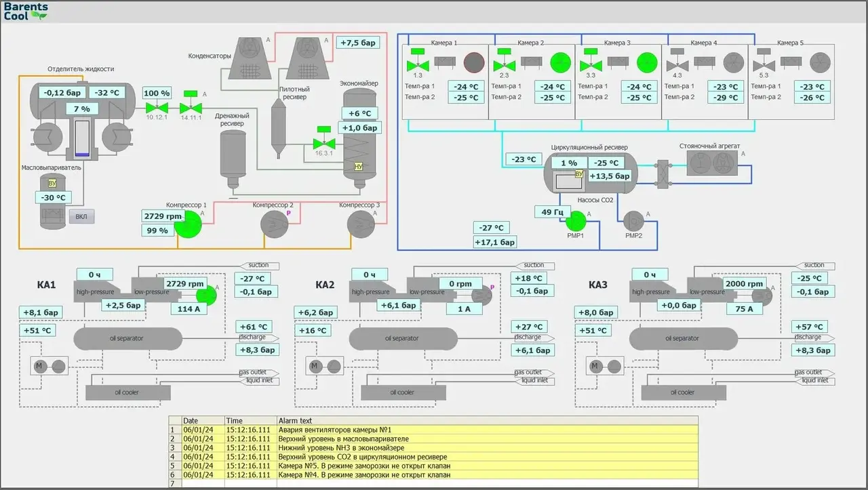Click the Barents Cool logo
Screen dimensions: 868x490
(26, 11)
